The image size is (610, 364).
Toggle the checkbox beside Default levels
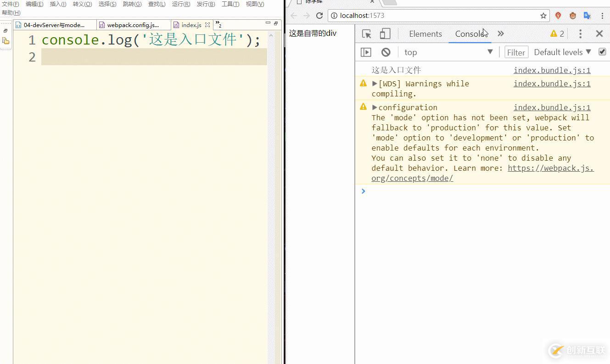pyautogui.click(x=602, y=52)
